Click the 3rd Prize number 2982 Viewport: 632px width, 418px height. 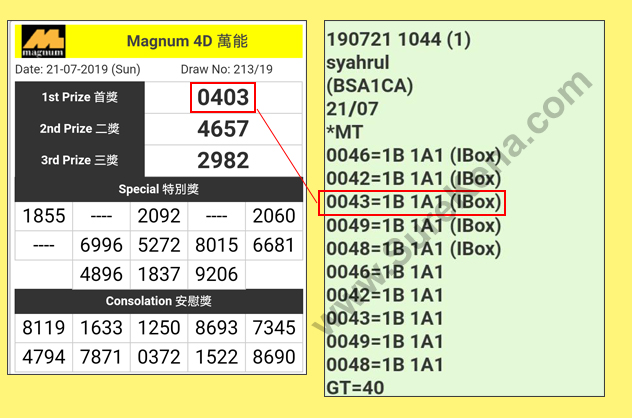pos(222,160)
